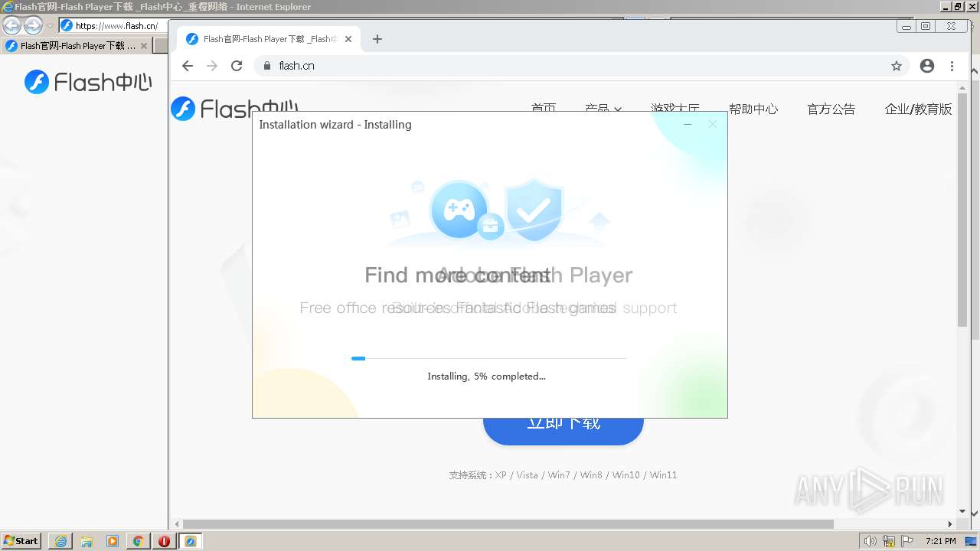Click the volume speaker tray icon
This screenshot has height=551, width=980.
[x=870, y=541]
